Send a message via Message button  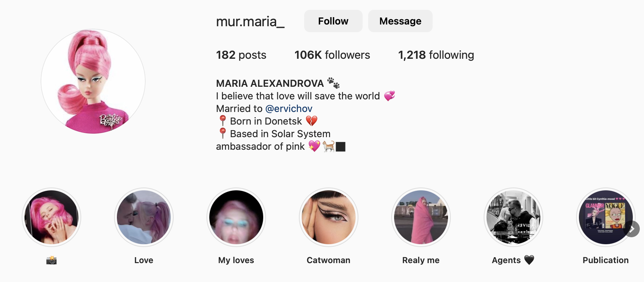400,21
